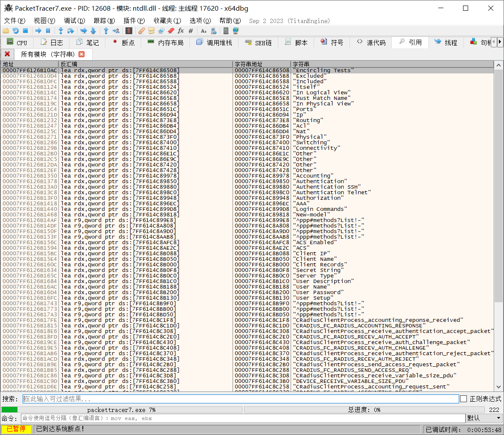Switch to the 笔记 tab

pos(87,43)
